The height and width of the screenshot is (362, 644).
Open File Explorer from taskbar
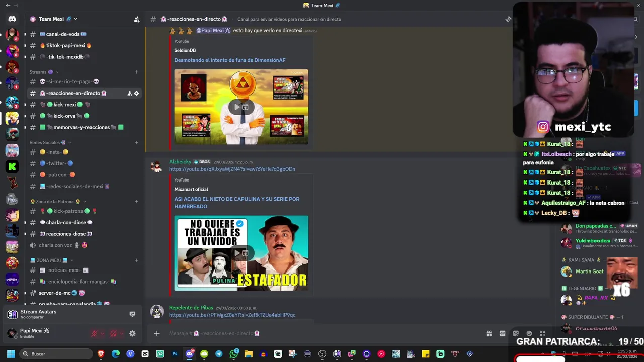point(248,354)
